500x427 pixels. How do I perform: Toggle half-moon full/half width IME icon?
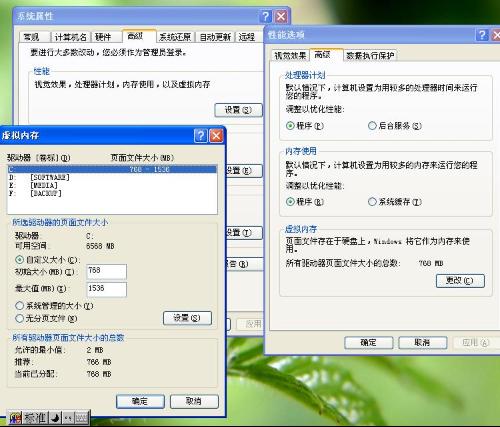coord(55,418)
